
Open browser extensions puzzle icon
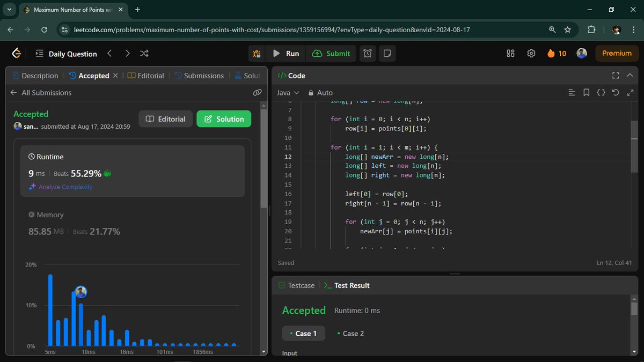[592, 30]
